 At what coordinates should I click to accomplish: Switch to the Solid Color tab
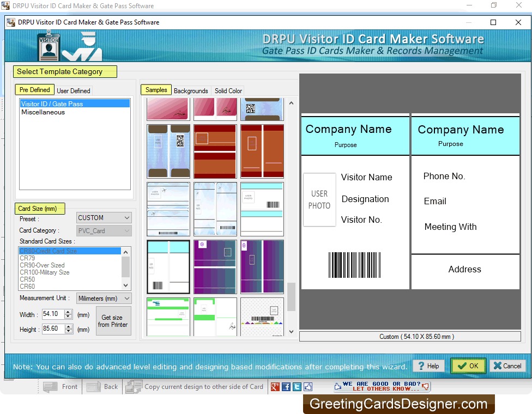pos(228,91)
